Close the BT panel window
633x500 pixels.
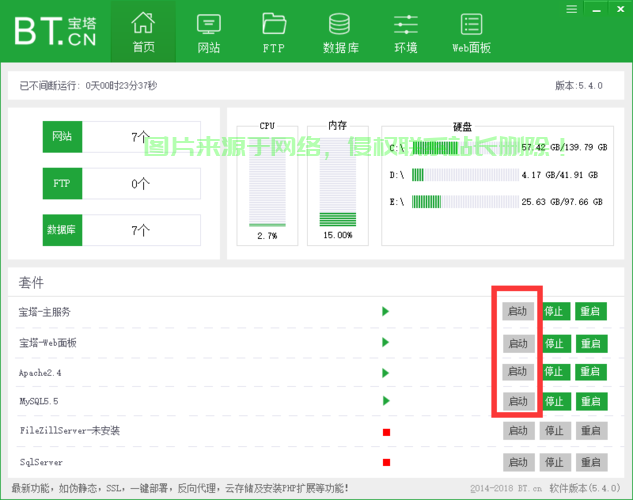tap(620, 9)
